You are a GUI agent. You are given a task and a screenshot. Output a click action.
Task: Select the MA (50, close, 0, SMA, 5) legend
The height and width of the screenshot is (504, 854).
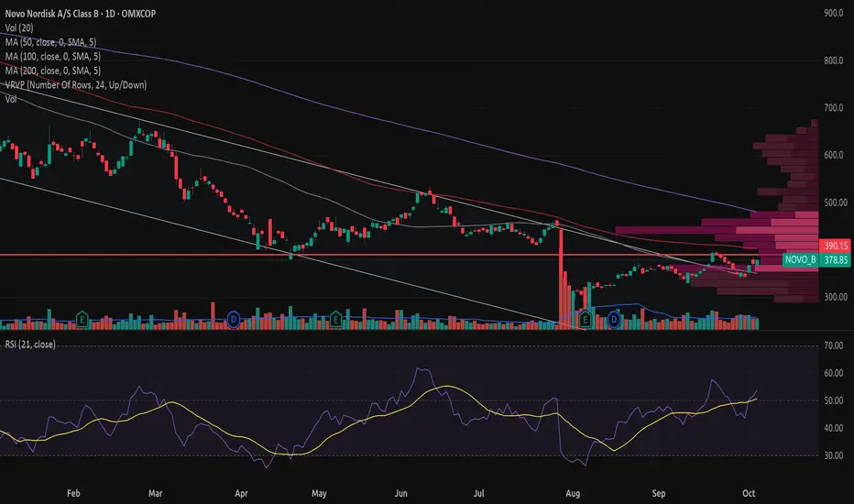click(50, 42)
